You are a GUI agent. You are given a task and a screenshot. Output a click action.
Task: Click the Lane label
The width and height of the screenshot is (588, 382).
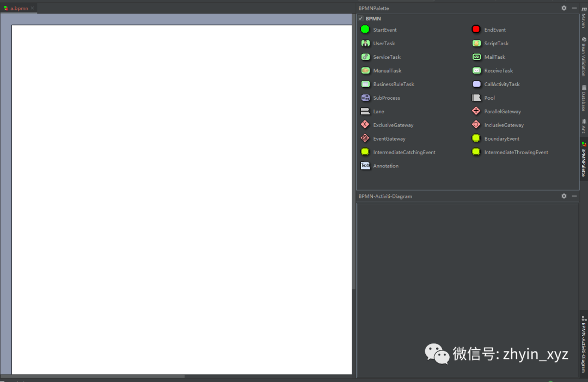pos(378,111)
